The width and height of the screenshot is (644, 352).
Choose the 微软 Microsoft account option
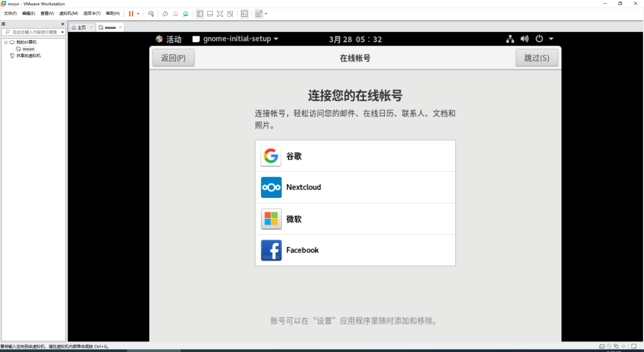click(355, 219)
